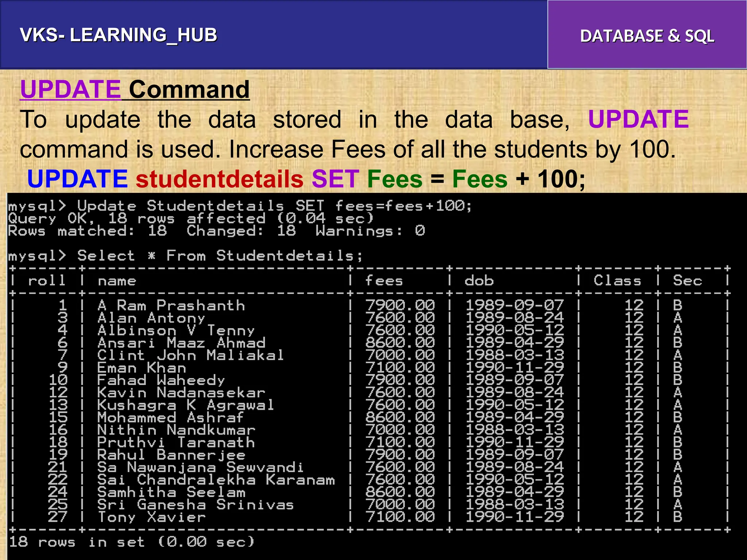
Task: Click name 'Kushagra K Agrawal'
Action: (x=186, y=405)
